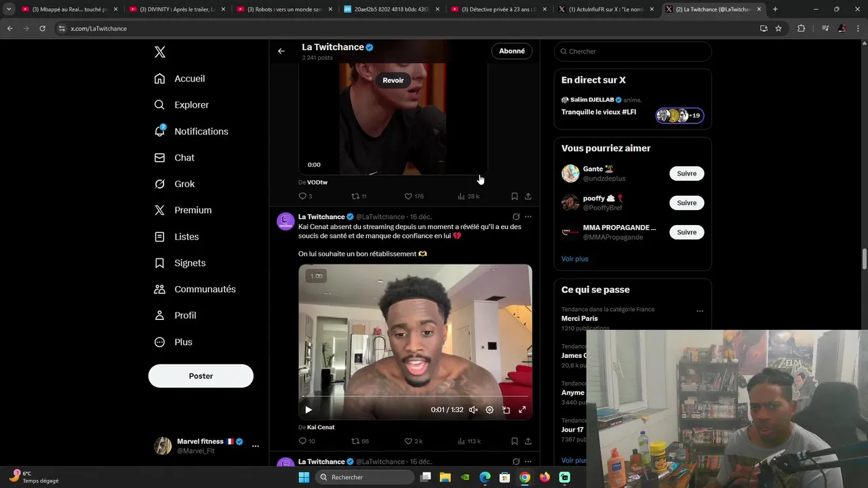Share the VODtw video post
Viewport: 868px width, 488px height.
528,197
